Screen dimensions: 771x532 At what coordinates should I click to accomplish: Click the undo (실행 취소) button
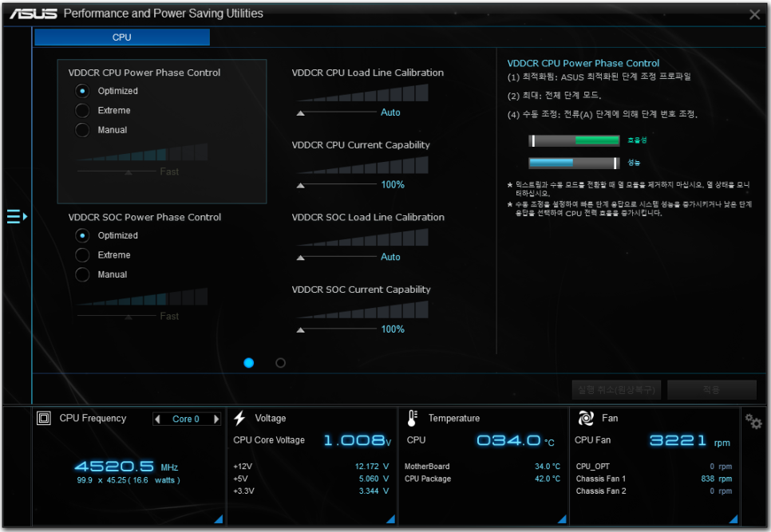pos(616,390)
